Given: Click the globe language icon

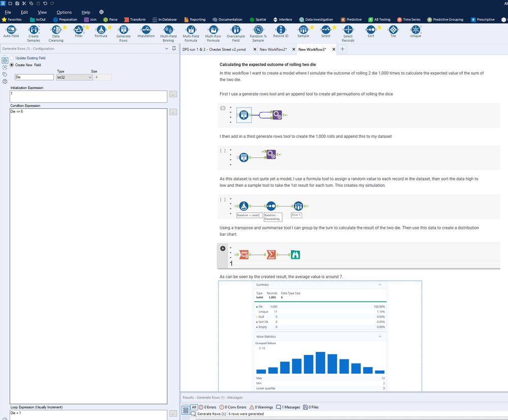Looking at the screenshot, I should [101, 12].
